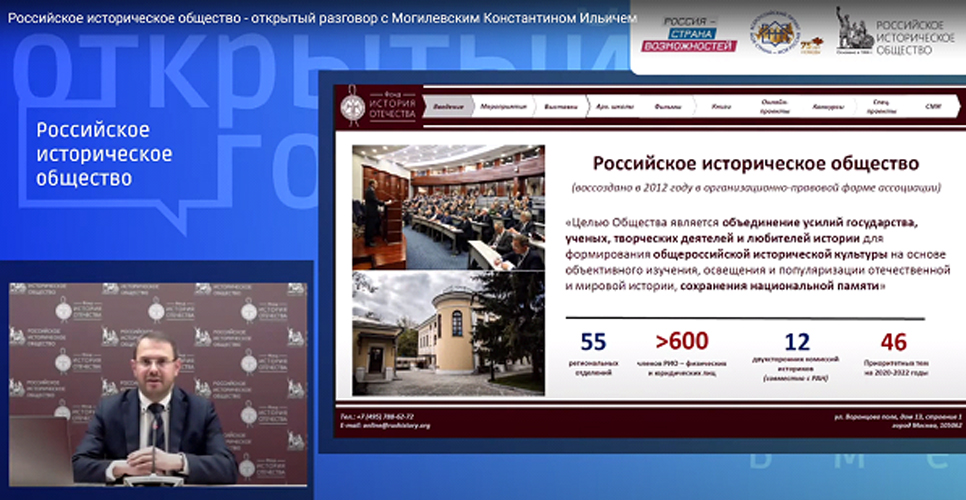The height and width of the screenshot is (500, 966).
Task: Click the E-mail address in slide footer
Action: [384, 425]
